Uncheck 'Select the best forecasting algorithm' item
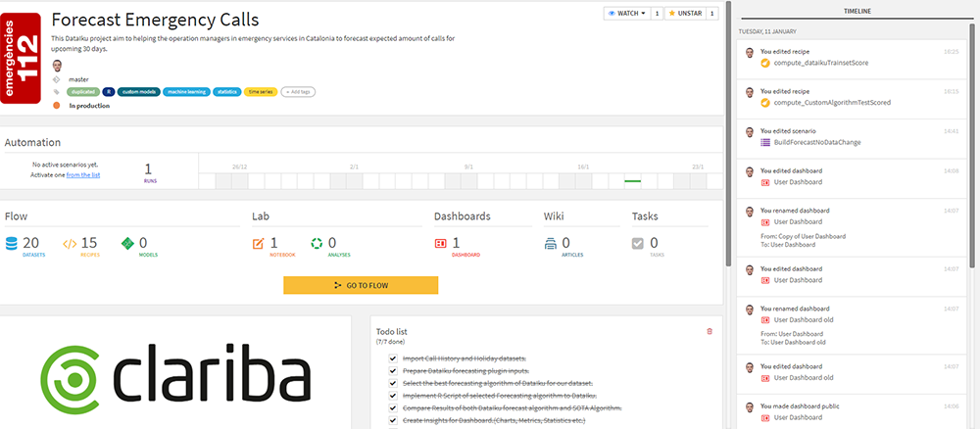 (393, 383)
